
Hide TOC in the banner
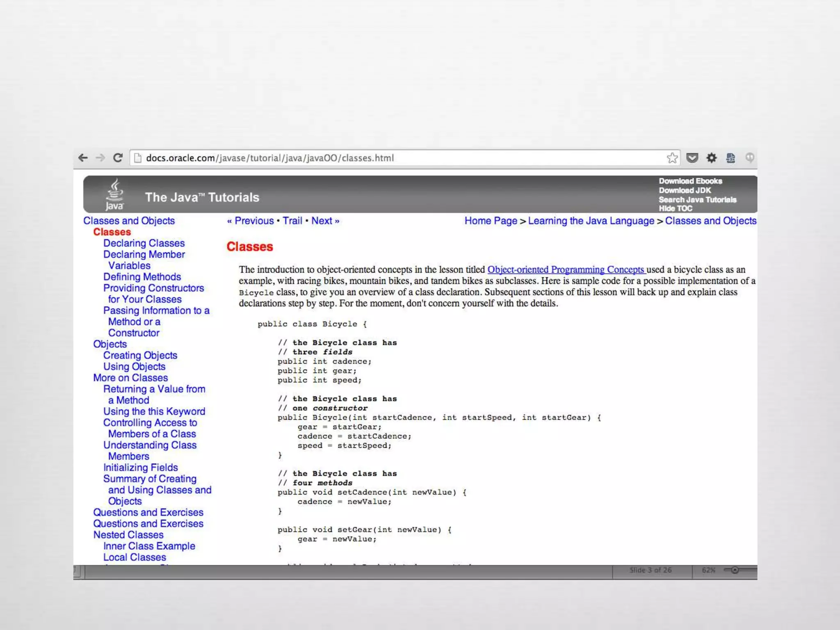[x=675, y=208]
